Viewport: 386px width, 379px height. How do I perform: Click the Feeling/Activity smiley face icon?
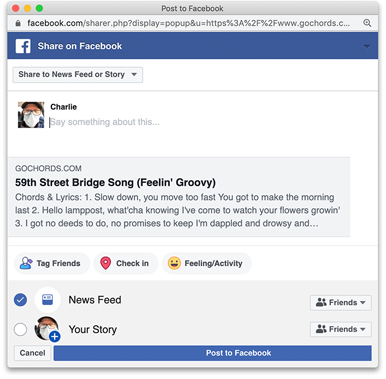click(174, 263)
